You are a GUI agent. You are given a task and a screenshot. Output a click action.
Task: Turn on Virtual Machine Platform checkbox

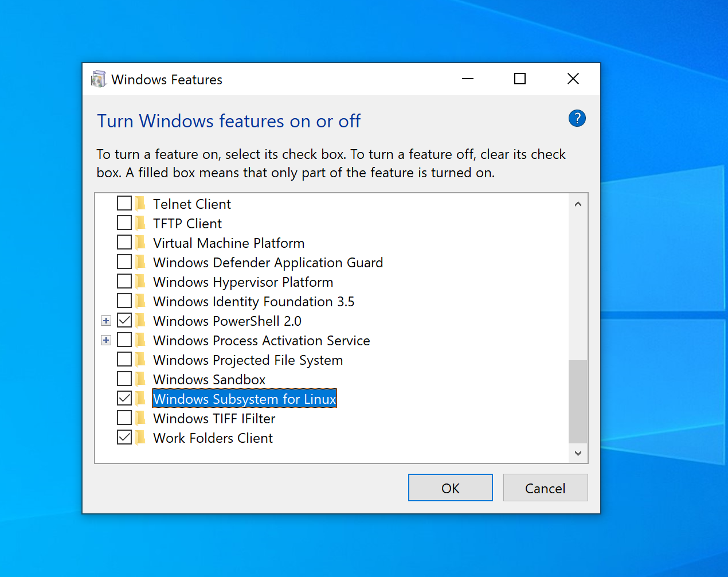coord(124,242)
